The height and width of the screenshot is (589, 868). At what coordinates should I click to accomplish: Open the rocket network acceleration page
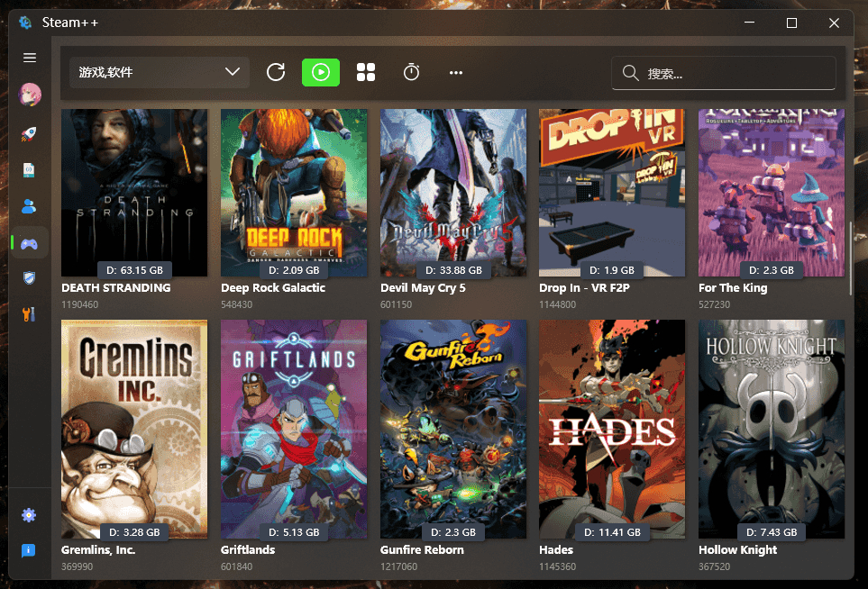coord(29,133)
